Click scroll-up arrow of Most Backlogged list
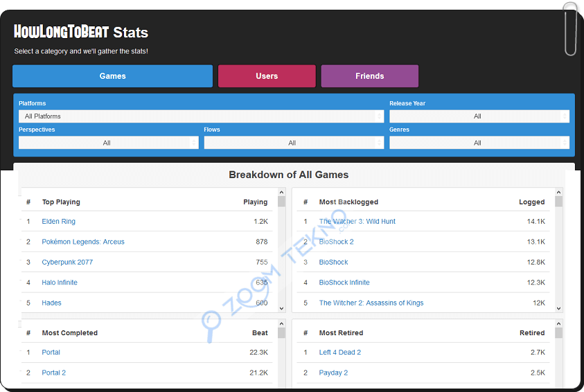 click(x=558, y=192)
